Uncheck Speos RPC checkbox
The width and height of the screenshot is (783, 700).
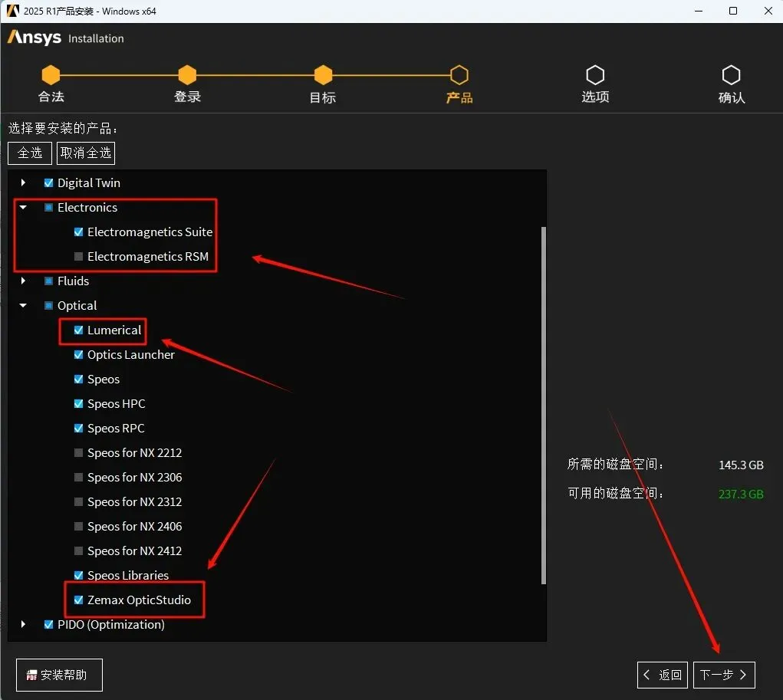tap(78, 428)
